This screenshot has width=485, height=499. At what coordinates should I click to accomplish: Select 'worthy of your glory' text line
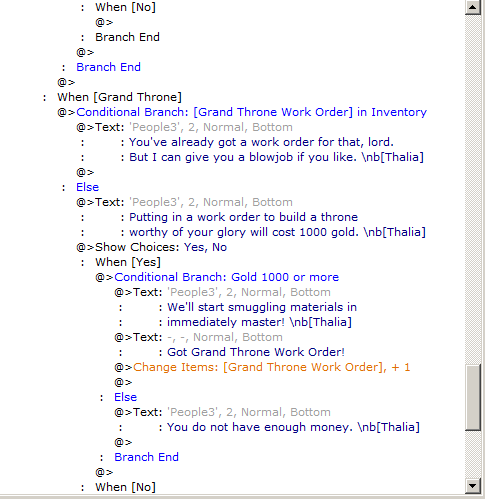tap(277, 232)
